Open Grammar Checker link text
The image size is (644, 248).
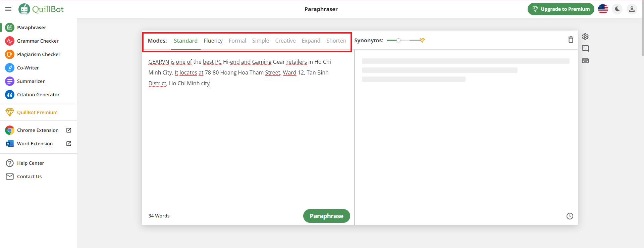(x=38, y=41)
